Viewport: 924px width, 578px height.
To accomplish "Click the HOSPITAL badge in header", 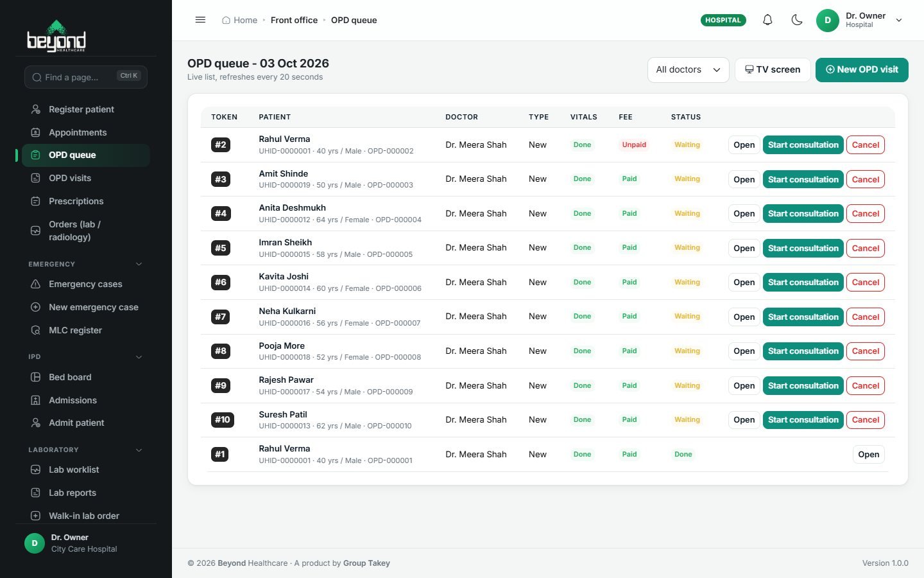I will coord(723,20).
